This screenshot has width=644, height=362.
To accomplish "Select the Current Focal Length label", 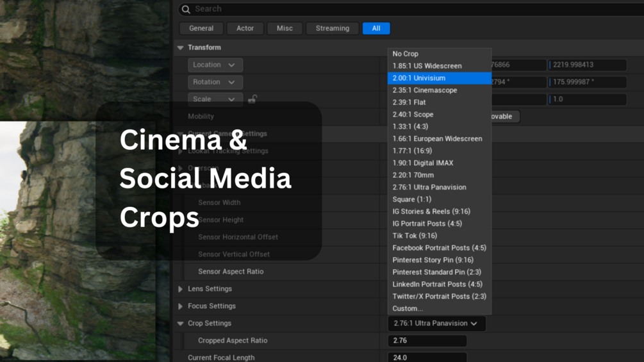I will [x=221, y=358].
